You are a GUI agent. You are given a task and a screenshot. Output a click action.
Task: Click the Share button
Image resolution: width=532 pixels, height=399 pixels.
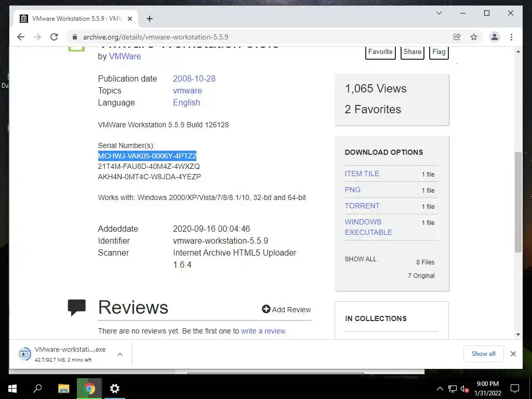tap(412, 52)
